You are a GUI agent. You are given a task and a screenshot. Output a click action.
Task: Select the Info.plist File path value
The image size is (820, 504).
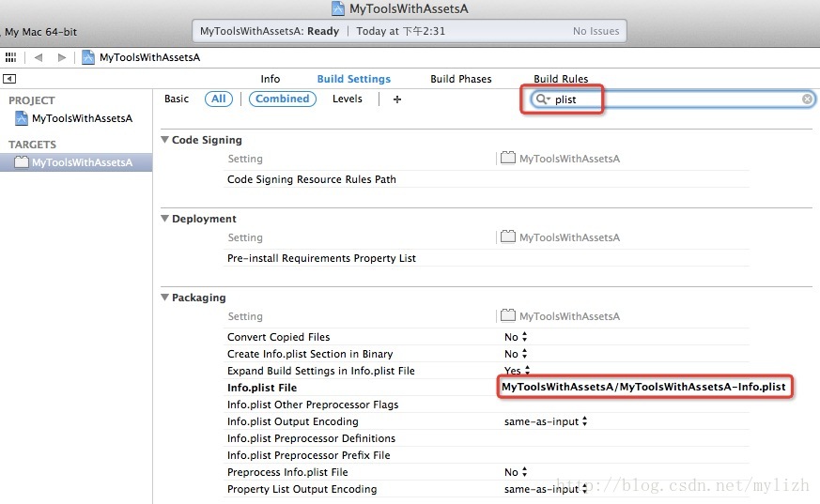(643, 387)
